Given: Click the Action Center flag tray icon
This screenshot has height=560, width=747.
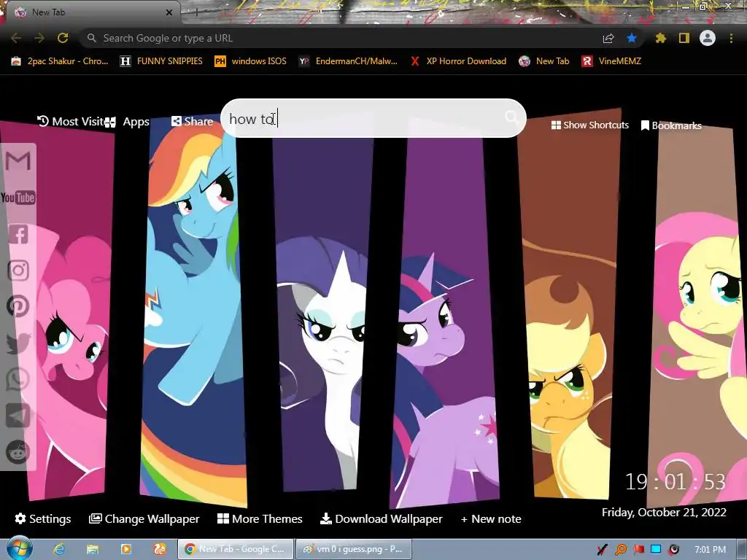Looking at the screenshot, I should click(x=638, y=549).
